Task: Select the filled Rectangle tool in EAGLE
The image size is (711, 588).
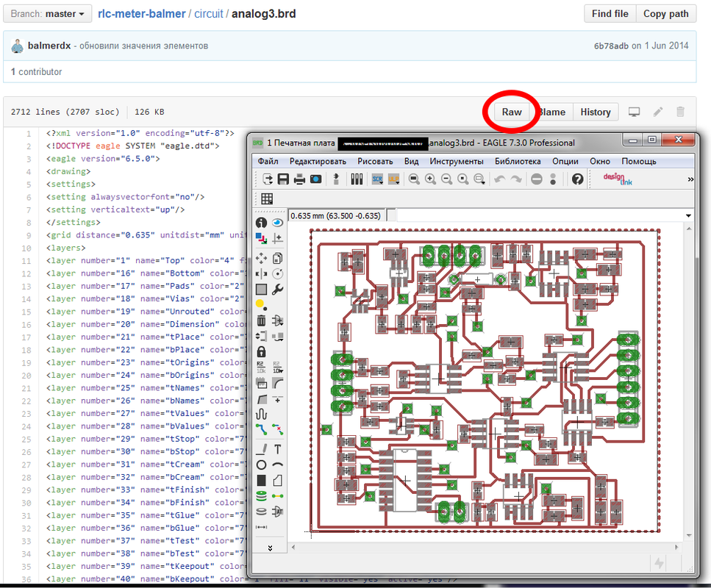Action: [261, 480]
